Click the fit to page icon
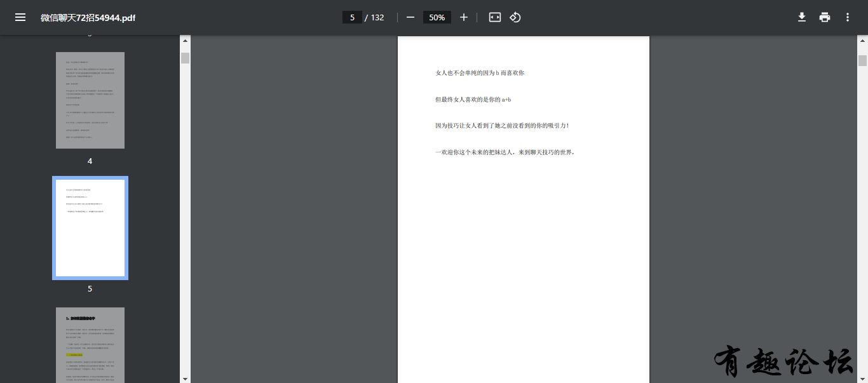The image size is (868, 383). pos(495,17)
